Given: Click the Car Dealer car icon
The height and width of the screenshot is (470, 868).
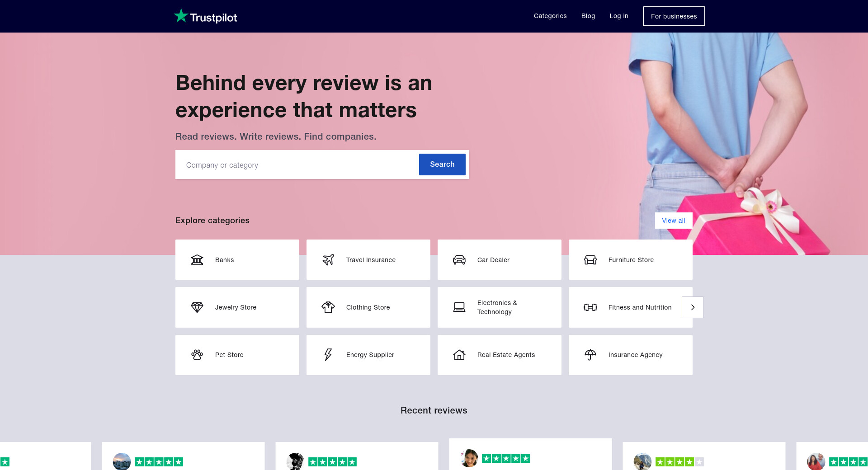Looking at the screenshot, I should [x=459, y=260].
